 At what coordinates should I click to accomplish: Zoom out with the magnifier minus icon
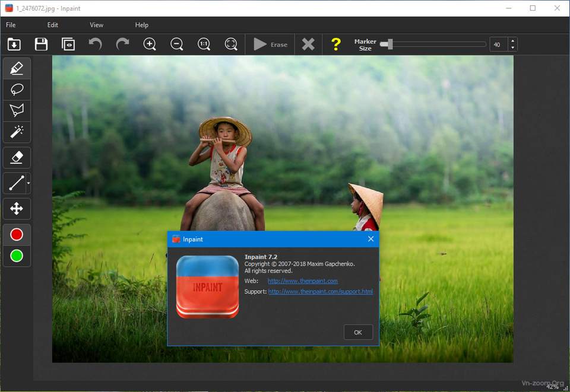(x=177, y=44)
